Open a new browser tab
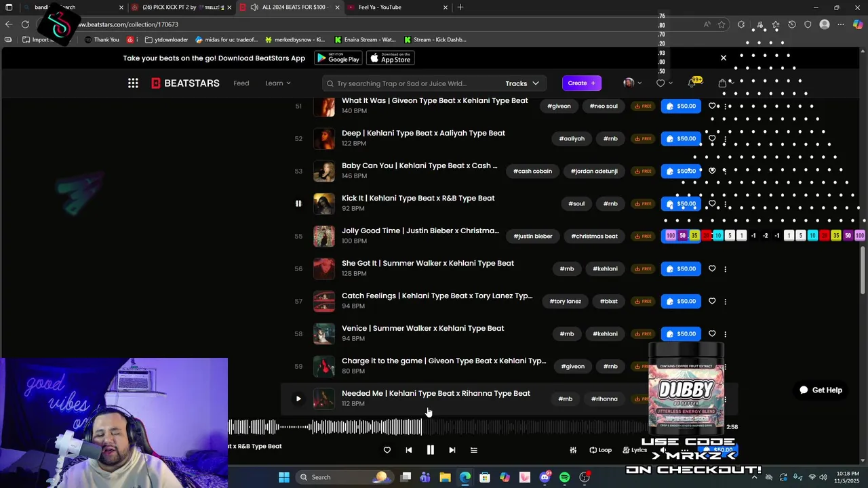The height and width of the screenshot is (488, 868). tap(460, 7)
